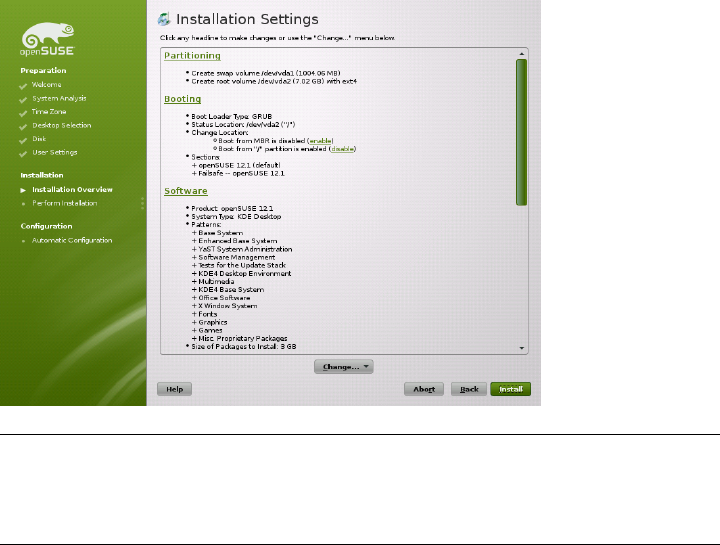Click the arrow marker beside Installation Overview
720x545 pixels.
click(23, 190)
